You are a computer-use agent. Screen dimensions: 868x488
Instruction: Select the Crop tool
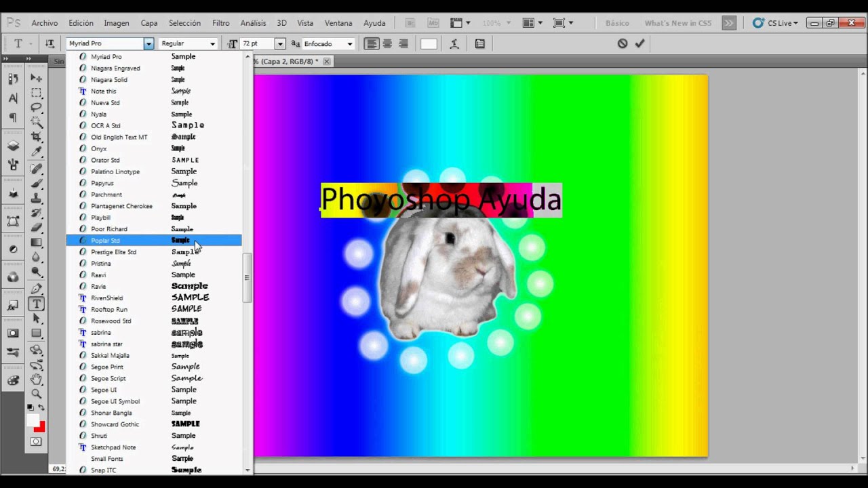point(37,137)
